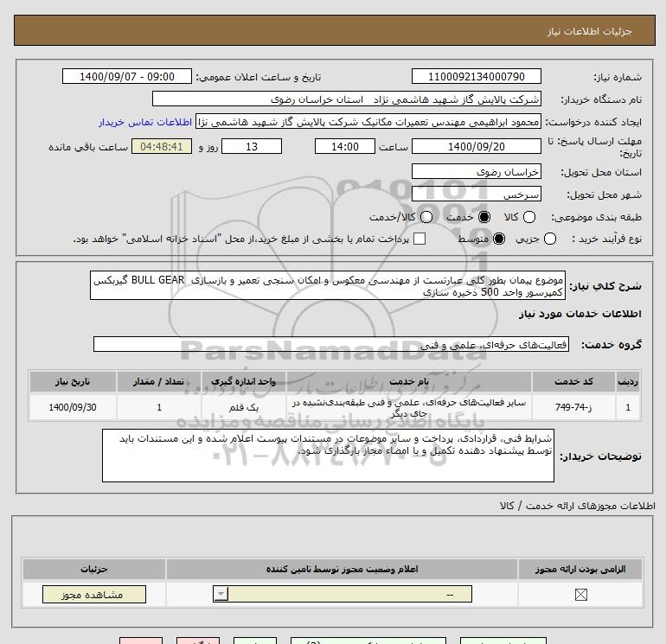
Task: Click the general description text box BULL GEAR
Action: pos(328,286)
